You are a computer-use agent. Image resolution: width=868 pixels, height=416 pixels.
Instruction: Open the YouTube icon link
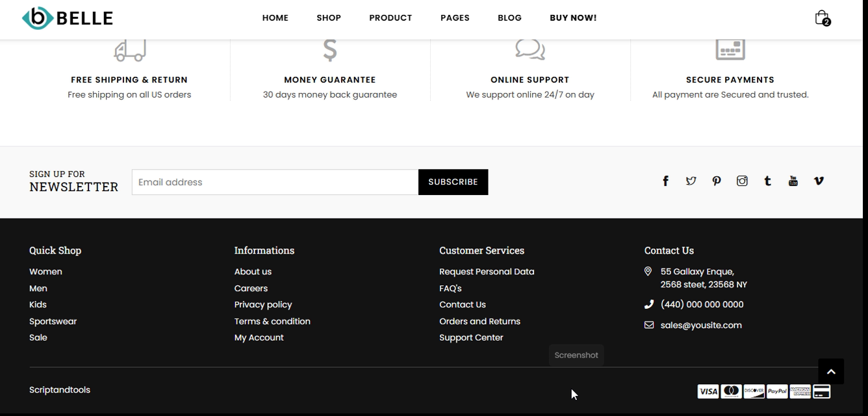[x=793, y=181]
